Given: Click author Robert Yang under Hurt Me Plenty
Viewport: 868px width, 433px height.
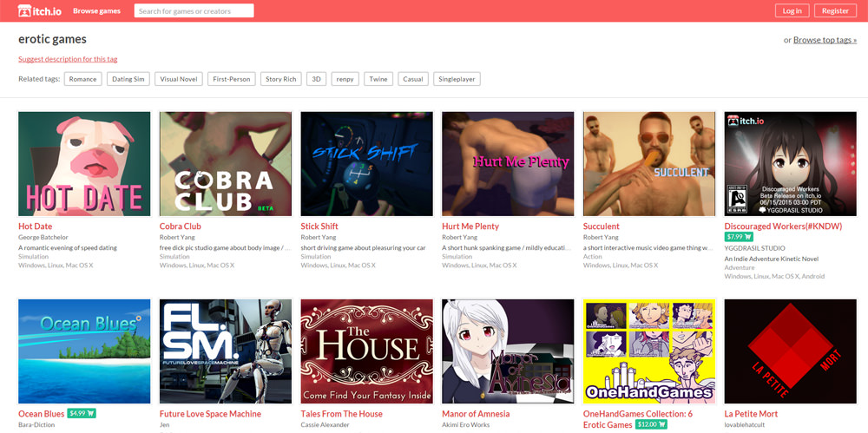Looking at the screenshot, I should tap(459, 237).
